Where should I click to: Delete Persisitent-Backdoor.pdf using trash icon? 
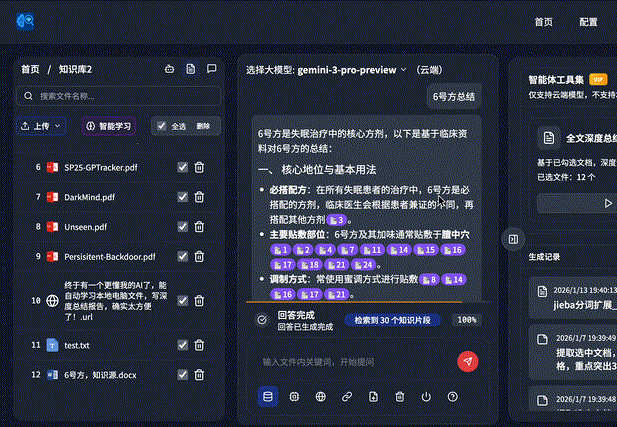click(199, 257)
